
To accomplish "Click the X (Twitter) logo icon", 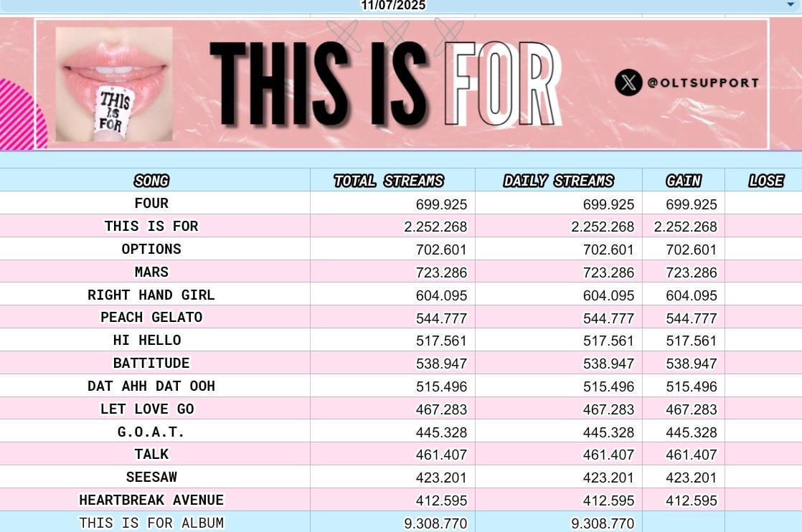I will 628,82.
